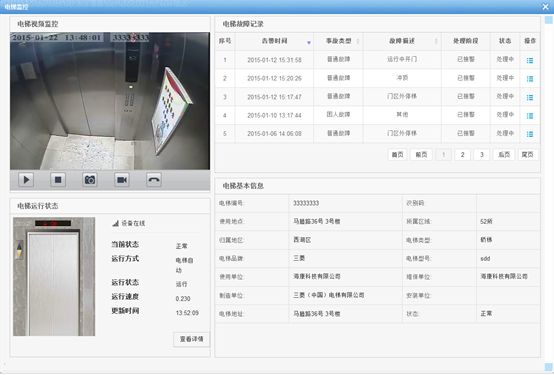Click the 电梯基本信息 panel title

(x=243, y=186)
